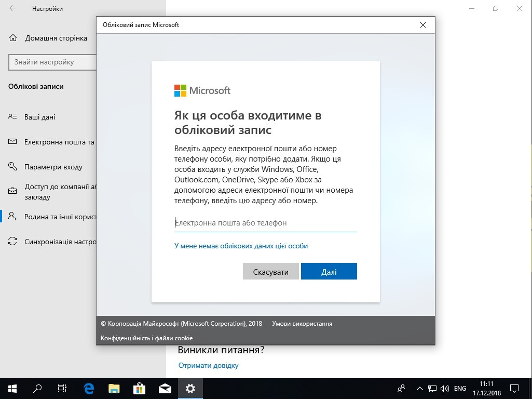Click the Облікові записи section heading
The width and height of the screenshot is (532, 399).
[36, 86]
